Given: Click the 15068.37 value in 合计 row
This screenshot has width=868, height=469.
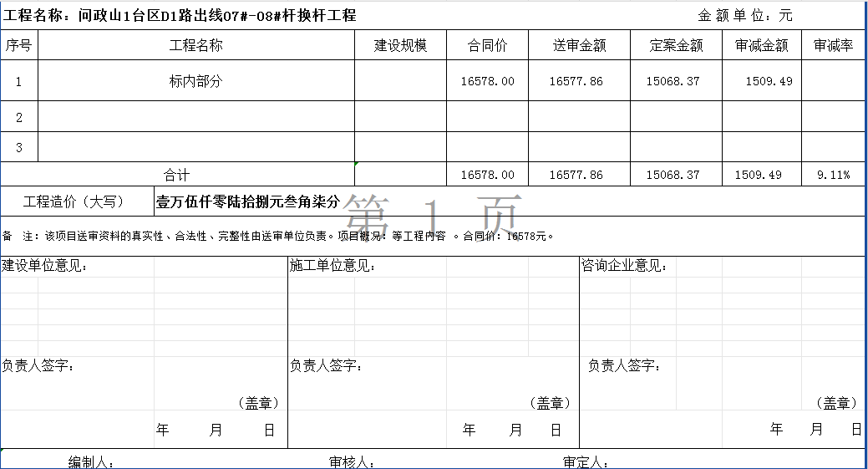Looking at the screenshot, I should (x=673, y=175).
